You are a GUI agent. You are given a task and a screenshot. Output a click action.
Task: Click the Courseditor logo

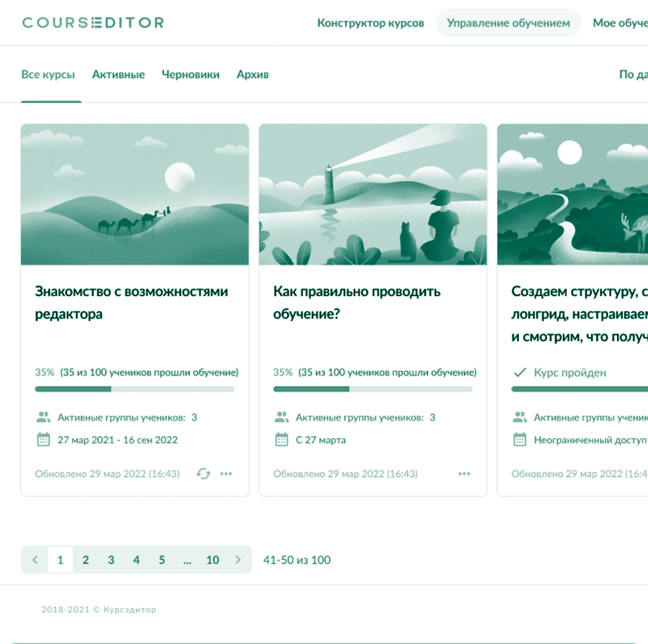pos(93,23)
